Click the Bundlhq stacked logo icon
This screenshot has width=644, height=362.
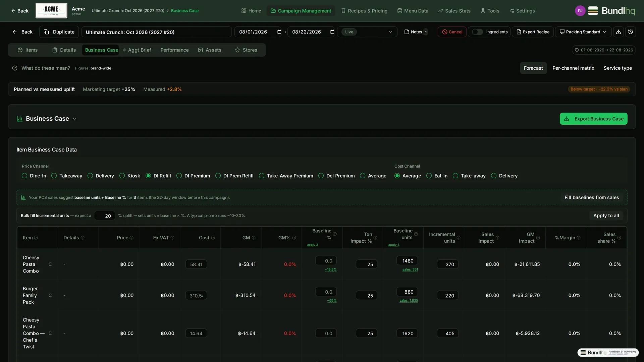point(593,11)
